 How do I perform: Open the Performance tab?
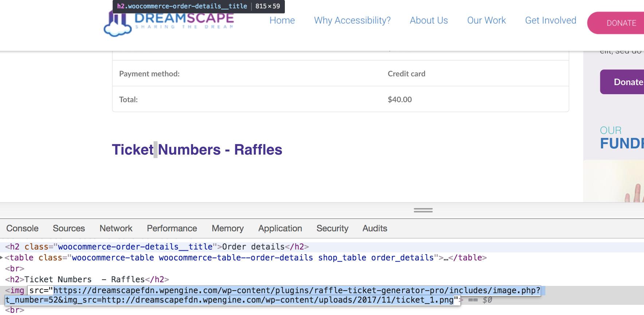click(x=172, y=228)
